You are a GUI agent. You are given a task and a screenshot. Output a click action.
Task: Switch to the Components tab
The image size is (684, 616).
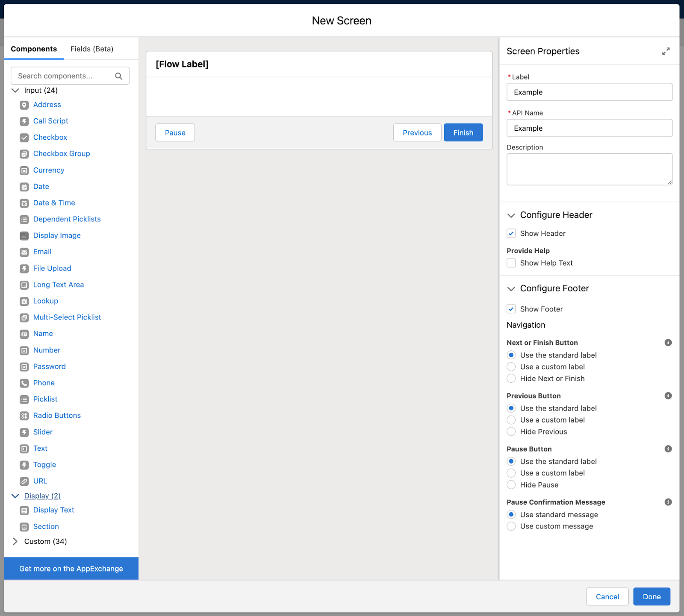pyautogui.click(x=34, y=49)
